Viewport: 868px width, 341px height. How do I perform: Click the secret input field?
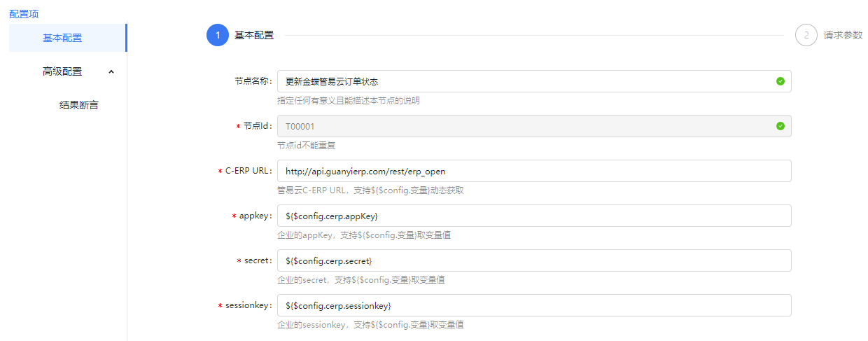[533, 260]
